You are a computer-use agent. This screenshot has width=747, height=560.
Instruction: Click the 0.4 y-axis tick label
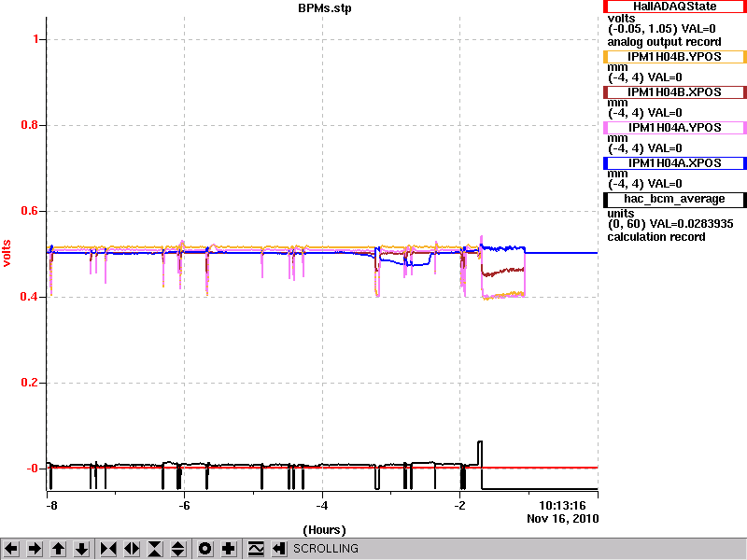[30, 297]
